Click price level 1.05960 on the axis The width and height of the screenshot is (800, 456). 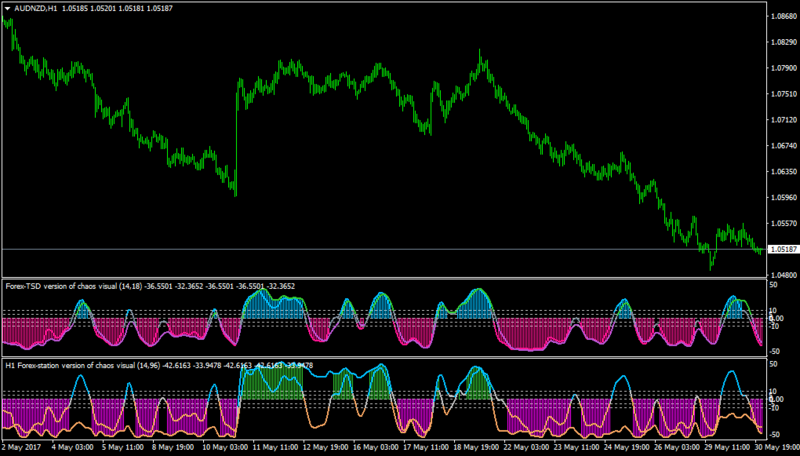coord(784,197)
